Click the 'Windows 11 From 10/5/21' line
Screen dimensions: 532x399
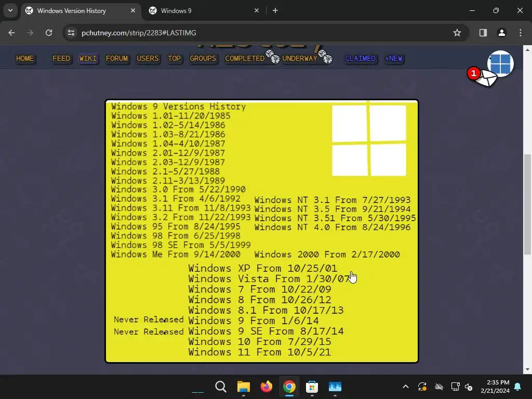point(260,352)
